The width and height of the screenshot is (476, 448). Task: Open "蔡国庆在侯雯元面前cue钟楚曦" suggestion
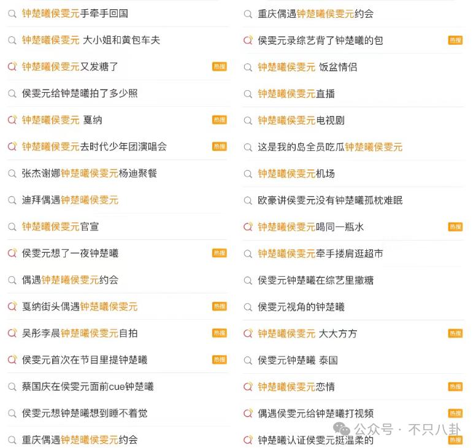pyautogui.click(x=88, y=387)
